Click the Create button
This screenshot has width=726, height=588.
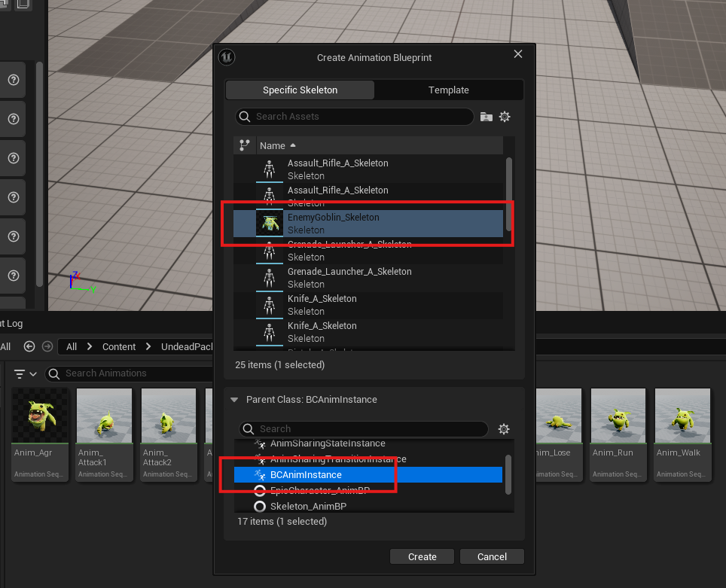coord(422,556)
